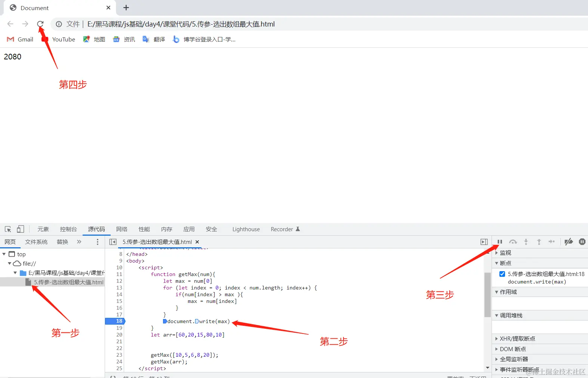
Task: Select the 网页 navigator tab
Action: click(10, 242)
